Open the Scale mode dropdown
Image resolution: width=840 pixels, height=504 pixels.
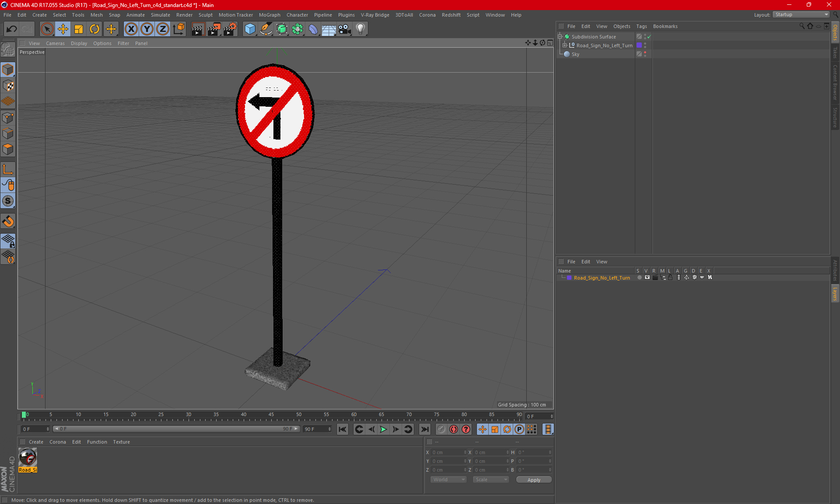[490, 479]
